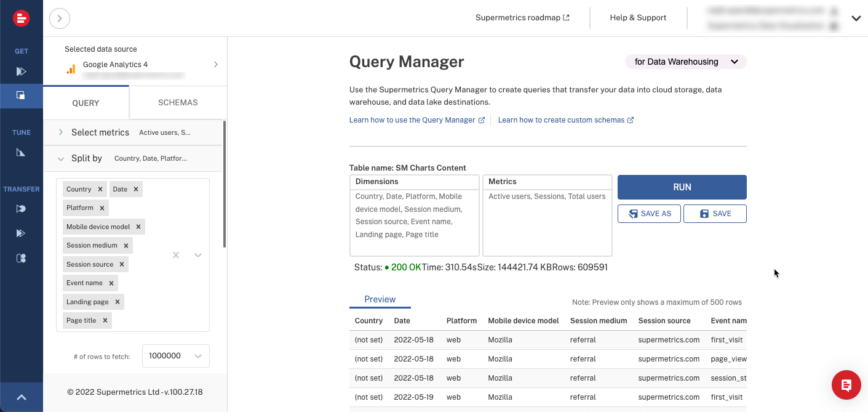Remove the Landing page dimension chip
Screen dimensions: 868x412
(117, 302)
